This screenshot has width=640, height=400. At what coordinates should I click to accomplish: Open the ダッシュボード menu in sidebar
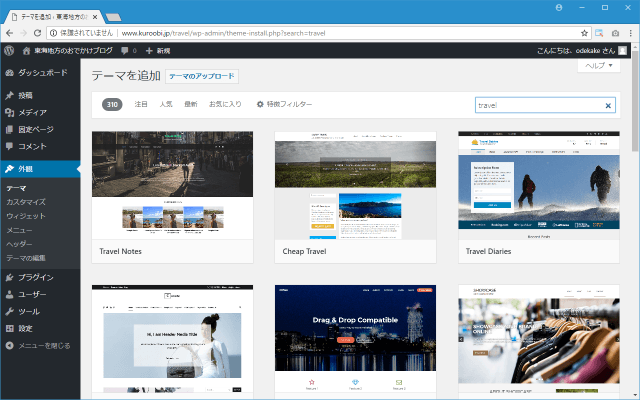(x=42, y=73)
